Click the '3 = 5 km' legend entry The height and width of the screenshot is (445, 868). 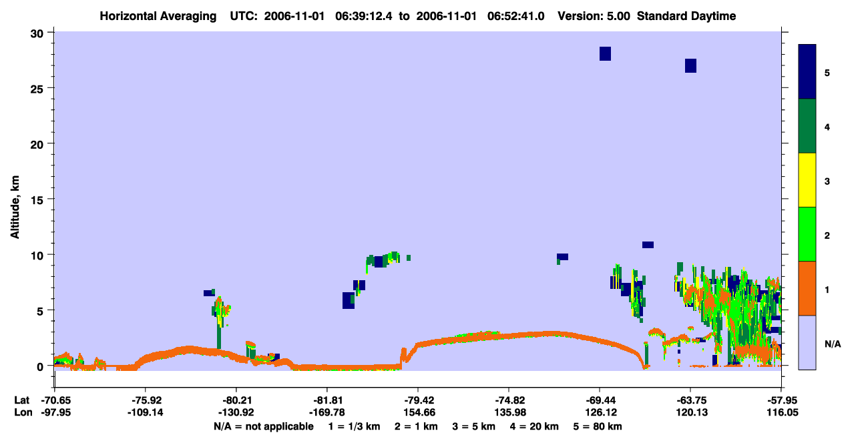pyautogui.click(x=474, y=426)
